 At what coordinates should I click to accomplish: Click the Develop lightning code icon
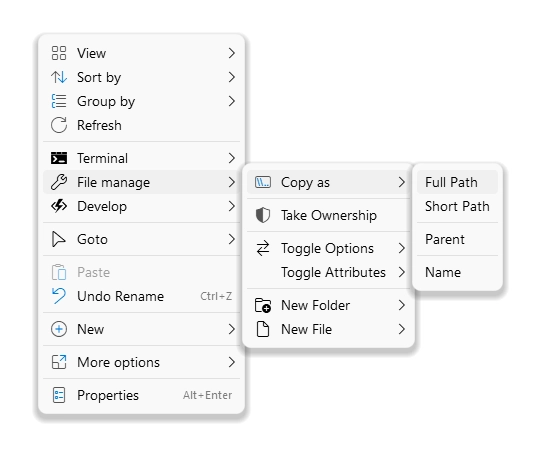(x=59, y=206)
